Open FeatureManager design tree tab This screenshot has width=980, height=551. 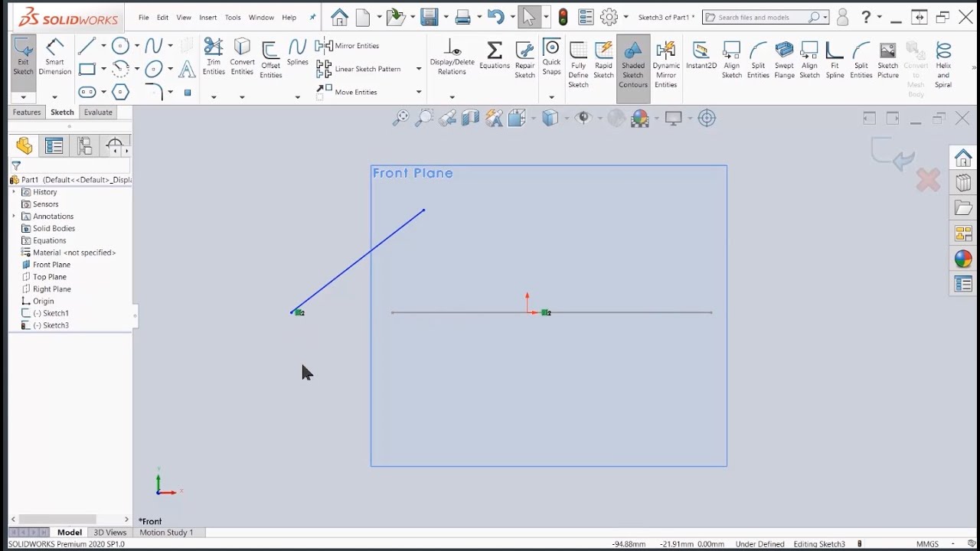[x=24, y=145]
